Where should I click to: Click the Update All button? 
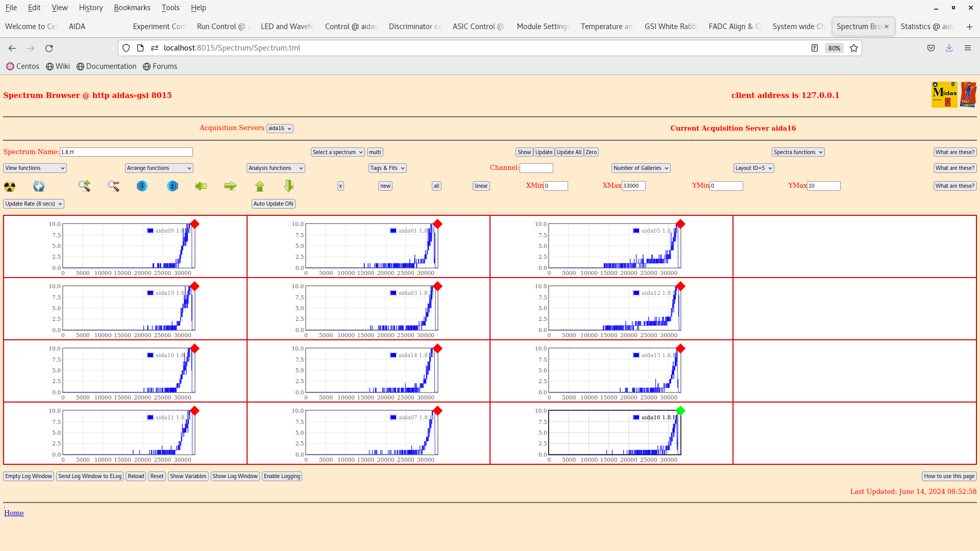point(569,152)
